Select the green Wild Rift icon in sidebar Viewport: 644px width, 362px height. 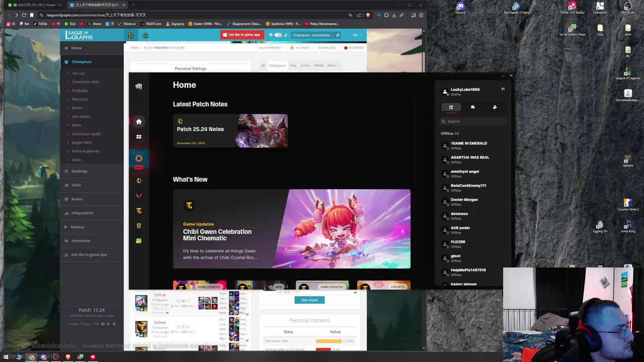tap(139, 241)
